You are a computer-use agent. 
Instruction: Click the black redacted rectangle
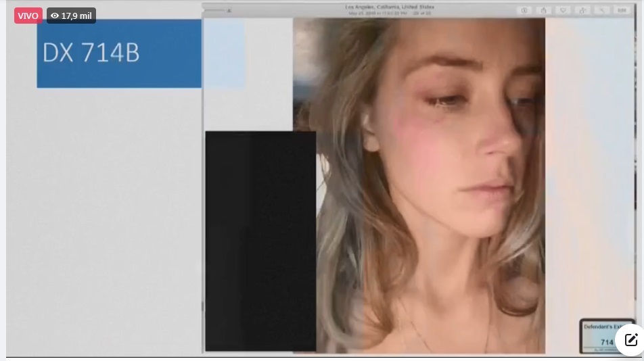click(260, 240)
